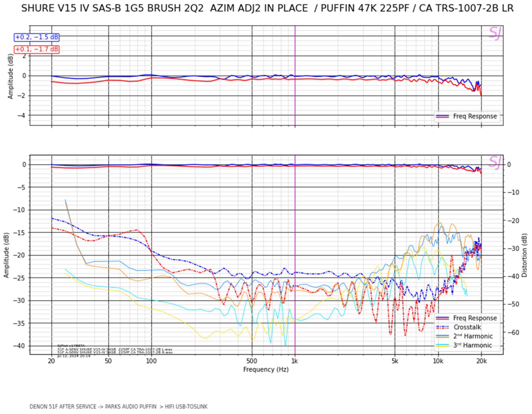
Task: Click the "−10" tick on the Distortion axis
Action: 514,192
